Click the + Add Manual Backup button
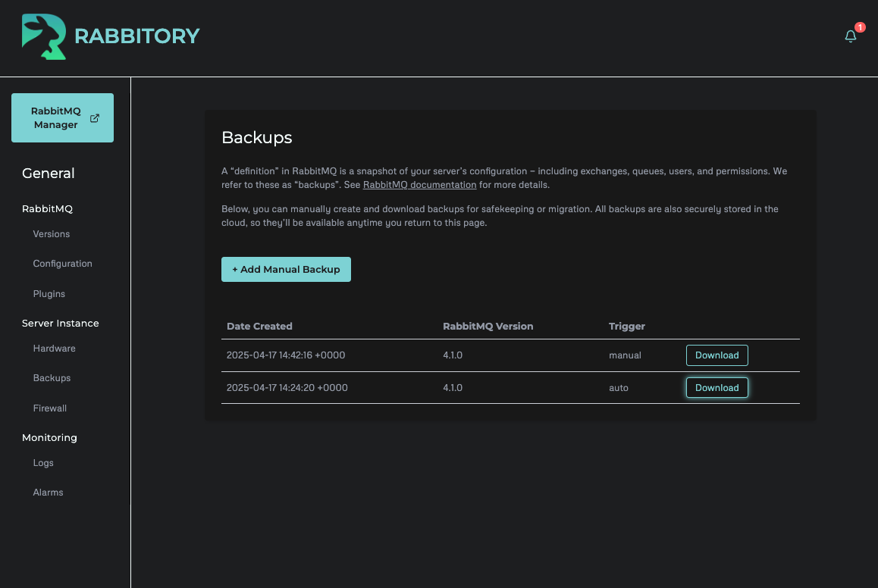 tap(286, 269)
